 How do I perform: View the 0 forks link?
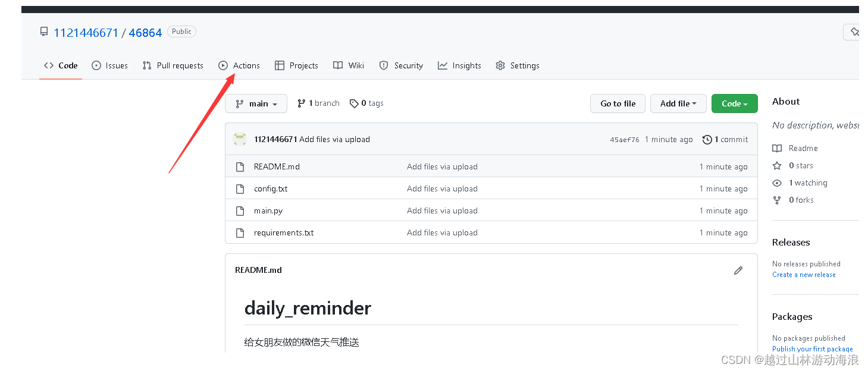(x=793, y=200)
